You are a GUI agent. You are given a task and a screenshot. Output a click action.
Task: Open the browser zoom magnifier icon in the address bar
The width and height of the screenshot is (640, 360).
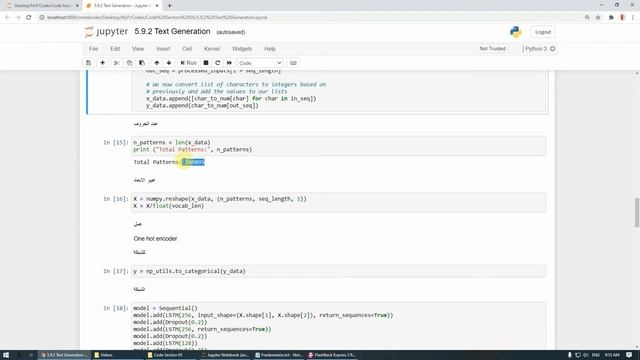(587, 17)
